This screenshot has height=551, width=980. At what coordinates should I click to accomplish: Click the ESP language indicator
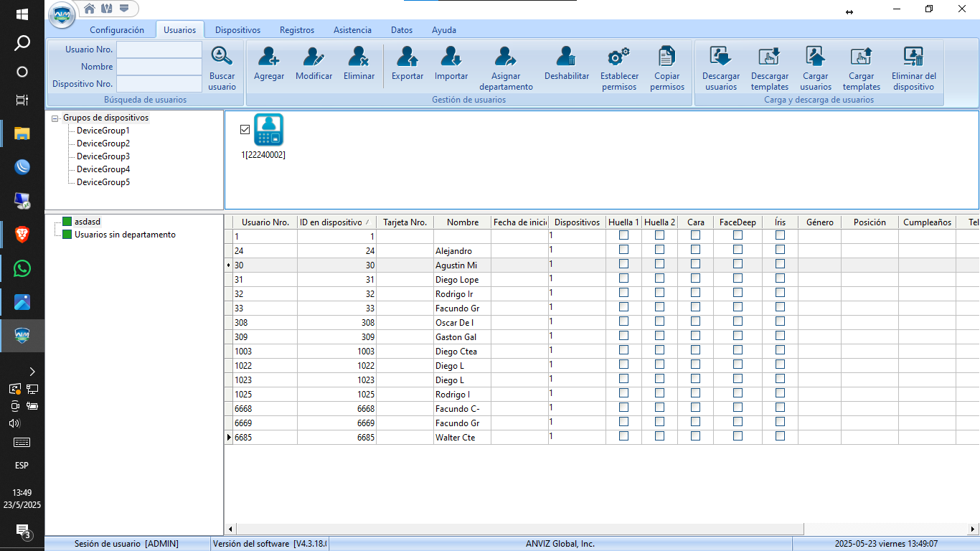[x=22, y=466]
